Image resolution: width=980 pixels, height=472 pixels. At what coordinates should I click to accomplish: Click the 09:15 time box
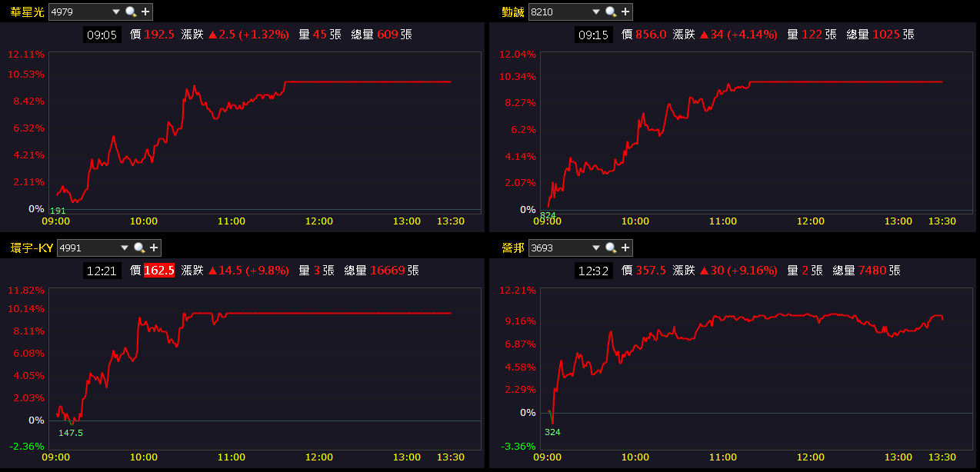[x=594, y=35]
